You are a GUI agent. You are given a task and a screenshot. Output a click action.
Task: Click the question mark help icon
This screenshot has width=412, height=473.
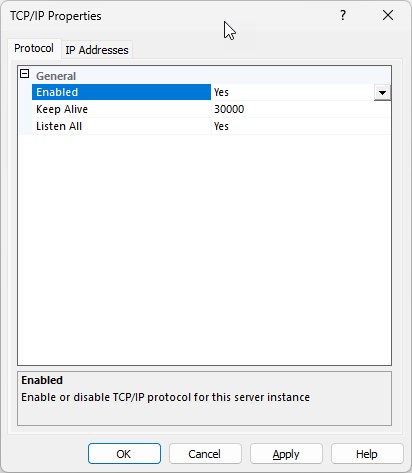pyautogui.click(x=343, y=15)
